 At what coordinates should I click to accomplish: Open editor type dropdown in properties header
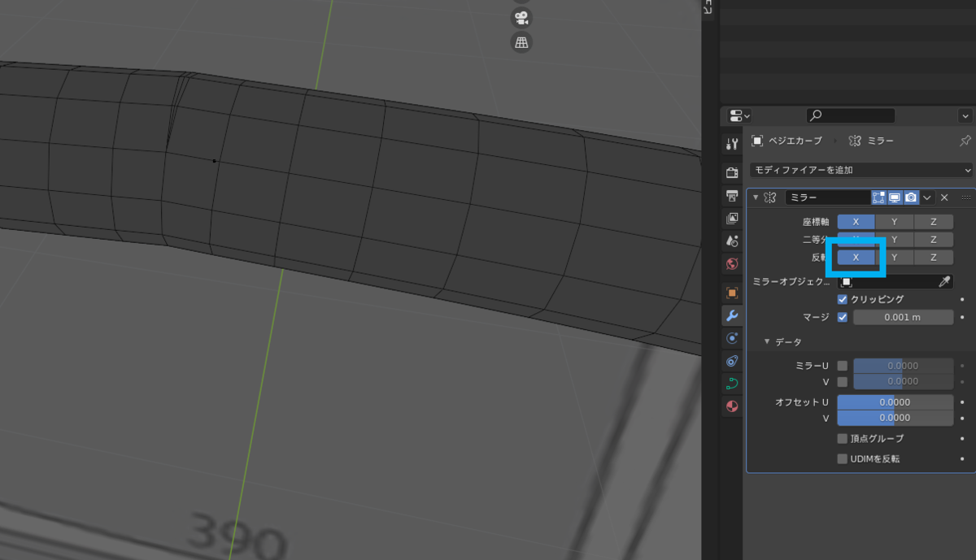tap(739, 115)
